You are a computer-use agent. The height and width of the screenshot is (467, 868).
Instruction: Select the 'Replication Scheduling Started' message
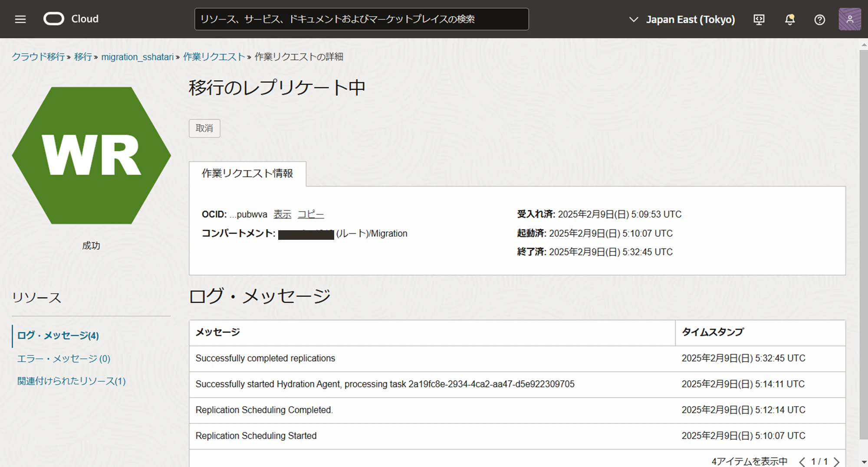pos(256,436)
